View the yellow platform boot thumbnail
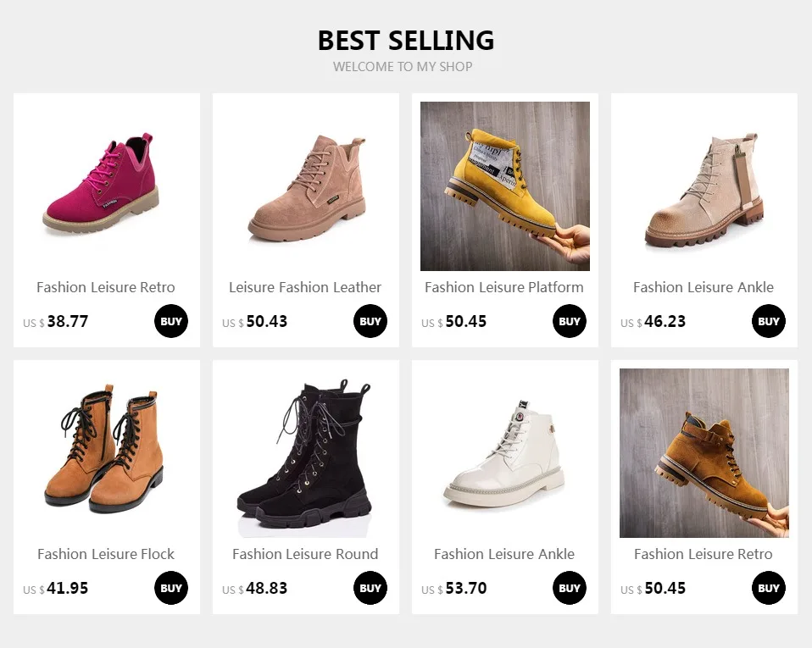 click(505, 186)
